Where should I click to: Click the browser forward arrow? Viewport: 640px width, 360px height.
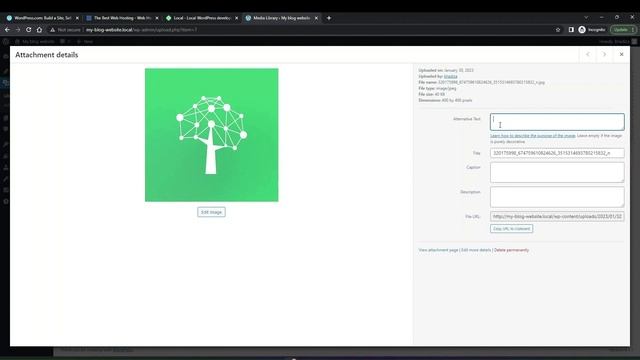pos(18,30)
